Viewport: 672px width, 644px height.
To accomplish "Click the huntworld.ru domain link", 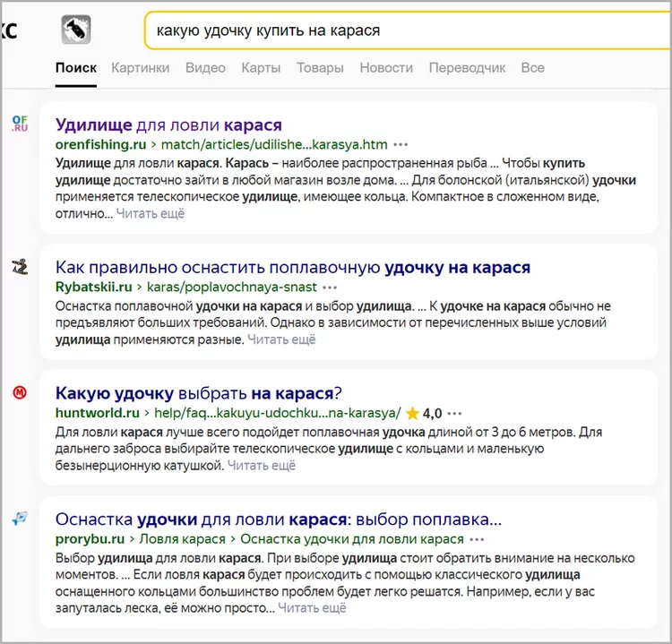I will [x=98, y=413].
